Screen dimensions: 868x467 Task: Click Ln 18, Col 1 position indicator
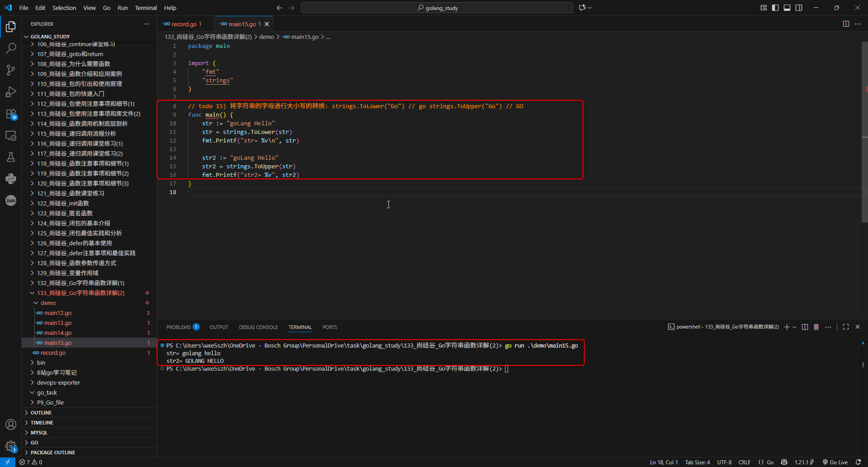[664, 462]
